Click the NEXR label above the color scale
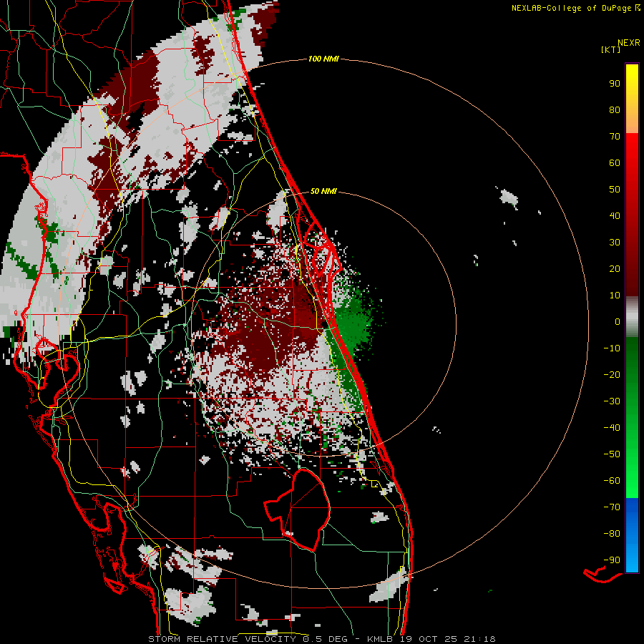This screenshot has height=644, width=644. pos(629,43)
